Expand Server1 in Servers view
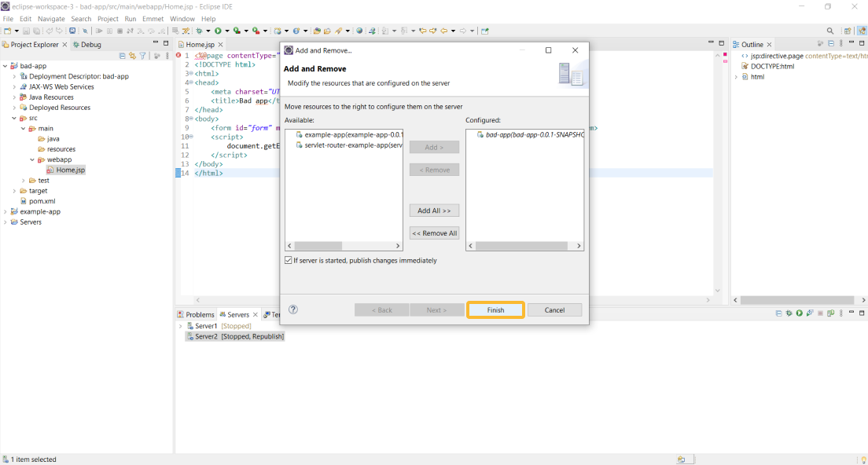868x465 pixels. click(x=181, y=326)
